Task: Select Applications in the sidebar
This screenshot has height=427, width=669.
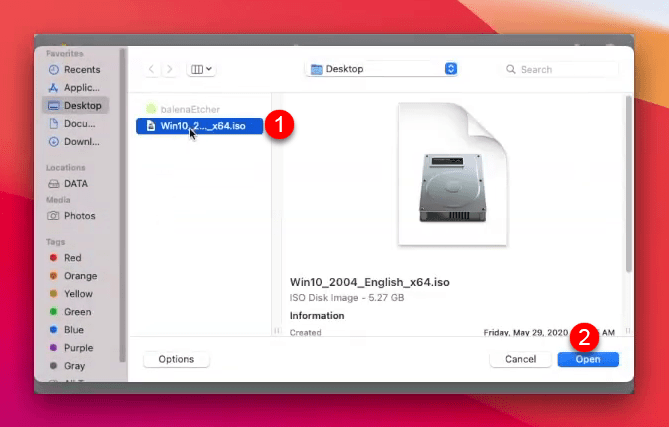Action: click(75, 87)
